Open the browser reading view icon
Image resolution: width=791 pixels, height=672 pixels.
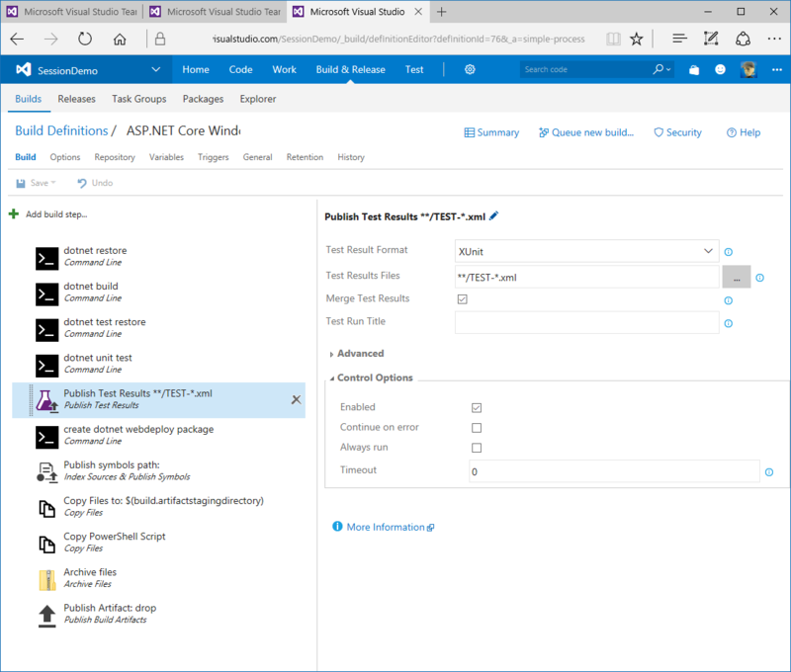pyautogui.click(x=613, y=39)
